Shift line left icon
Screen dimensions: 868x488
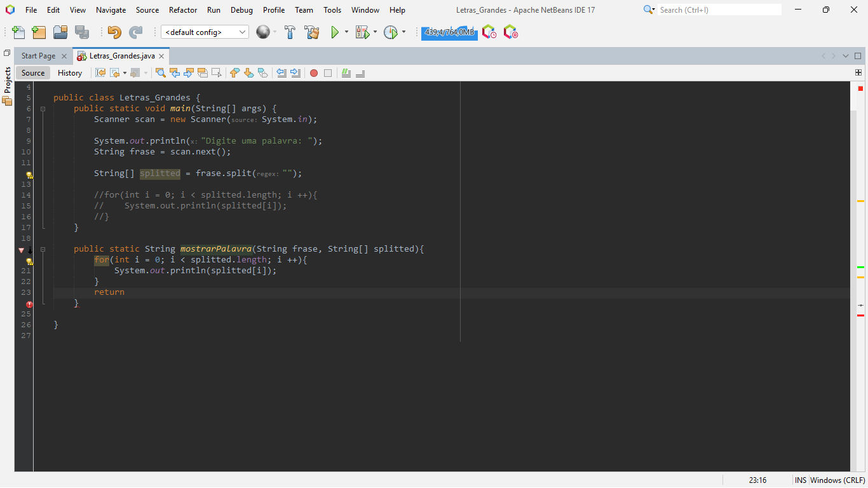point(281,73)
